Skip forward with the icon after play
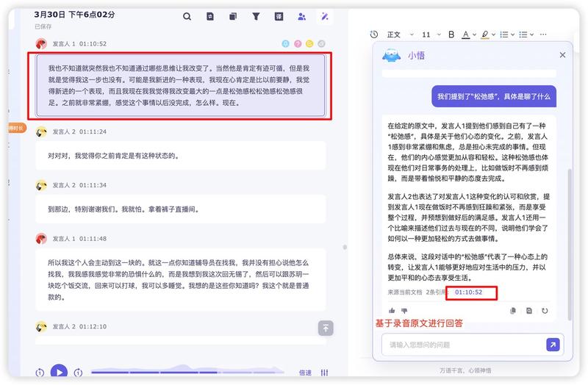The image size is (588, 385). 78,373
